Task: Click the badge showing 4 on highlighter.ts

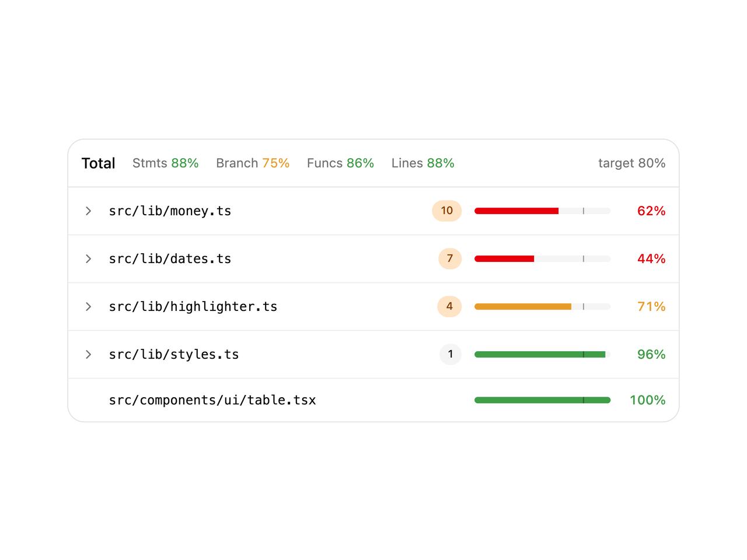Action: 449,306
